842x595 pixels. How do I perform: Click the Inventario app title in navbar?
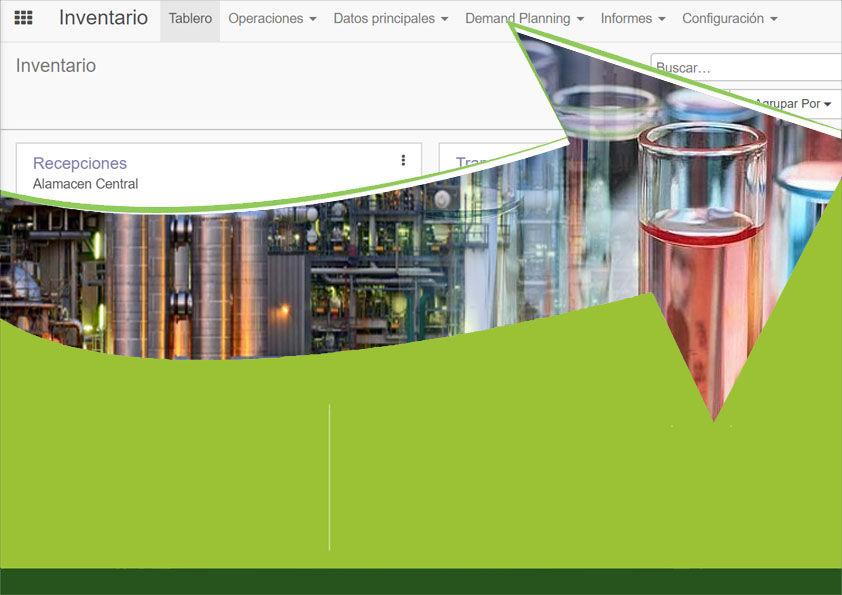click(103, 18)
